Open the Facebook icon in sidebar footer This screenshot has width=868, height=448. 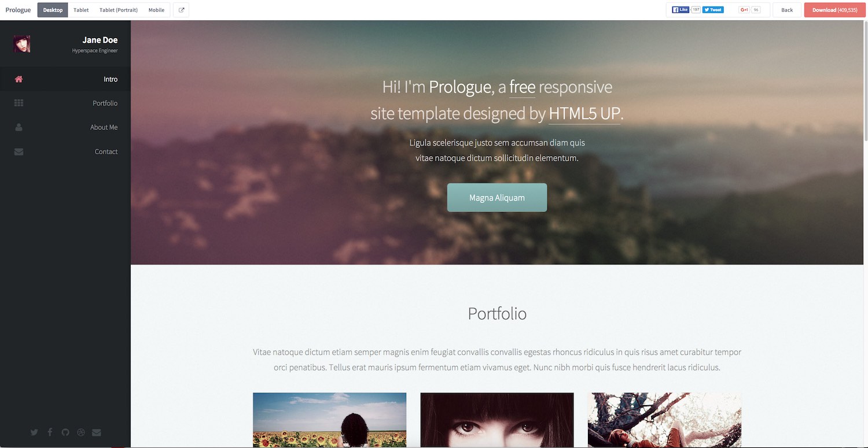pyautogui.click(x=50, y=432)
